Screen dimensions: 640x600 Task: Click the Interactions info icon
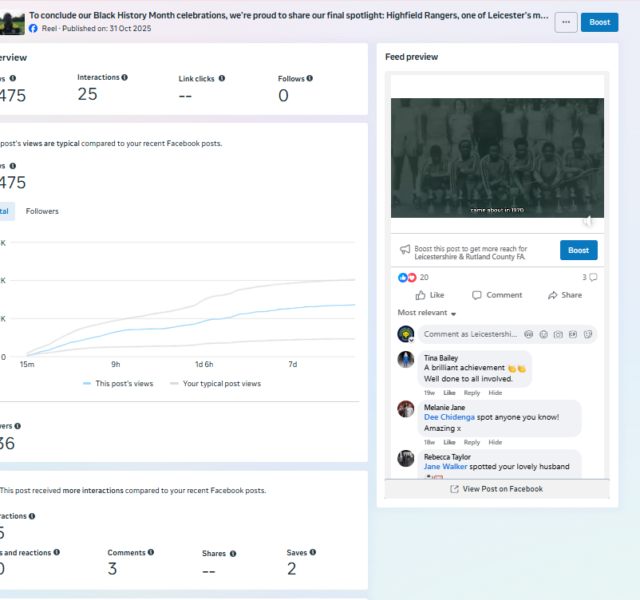124,77
